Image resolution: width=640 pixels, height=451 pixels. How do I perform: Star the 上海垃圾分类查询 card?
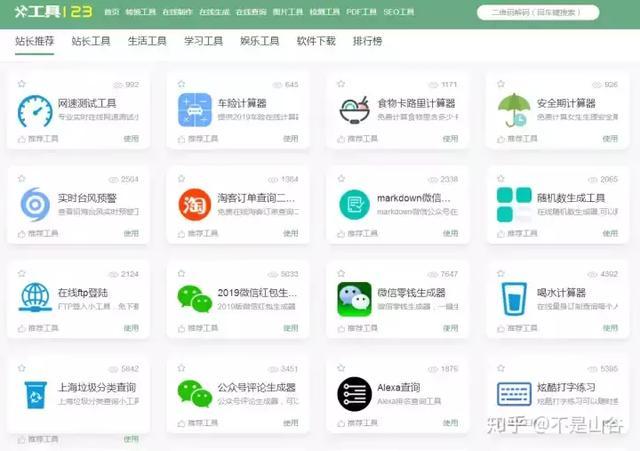[22, 368]
